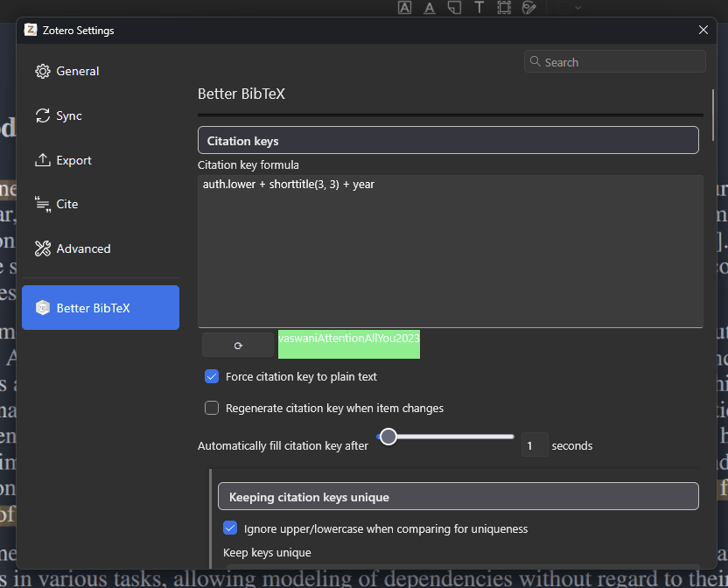Select the add text annotation tool
This screenshot has height=588, width=728.
[479, 7]
